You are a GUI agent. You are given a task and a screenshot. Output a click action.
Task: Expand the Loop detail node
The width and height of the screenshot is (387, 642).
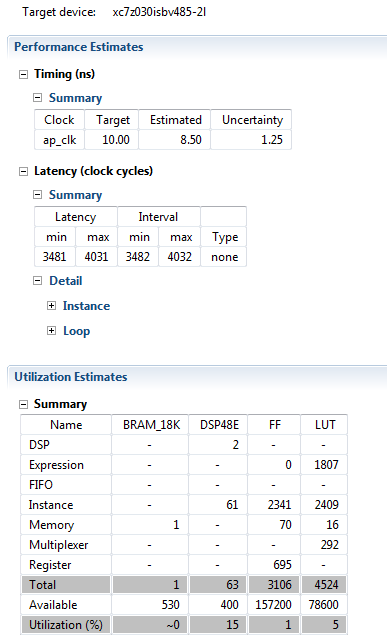coord(52,331)
